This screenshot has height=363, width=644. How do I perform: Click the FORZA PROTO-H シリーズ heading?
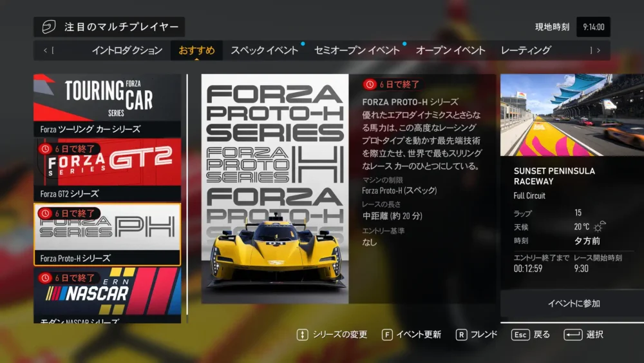[410, 101]
